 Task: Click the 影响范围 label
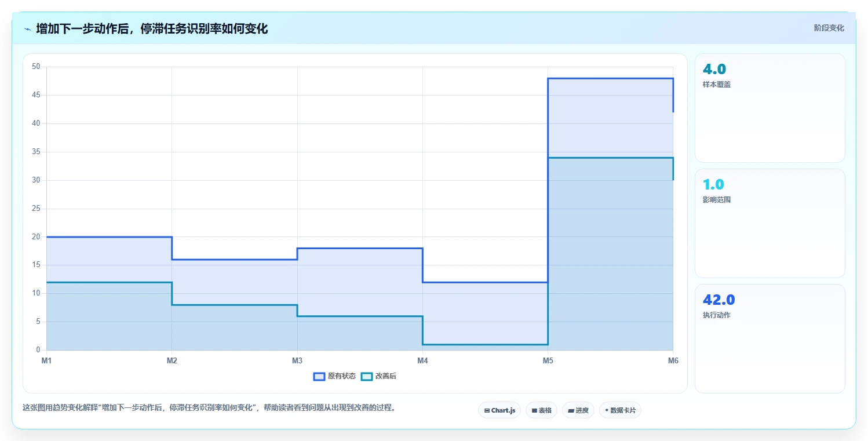coord(717,200)
